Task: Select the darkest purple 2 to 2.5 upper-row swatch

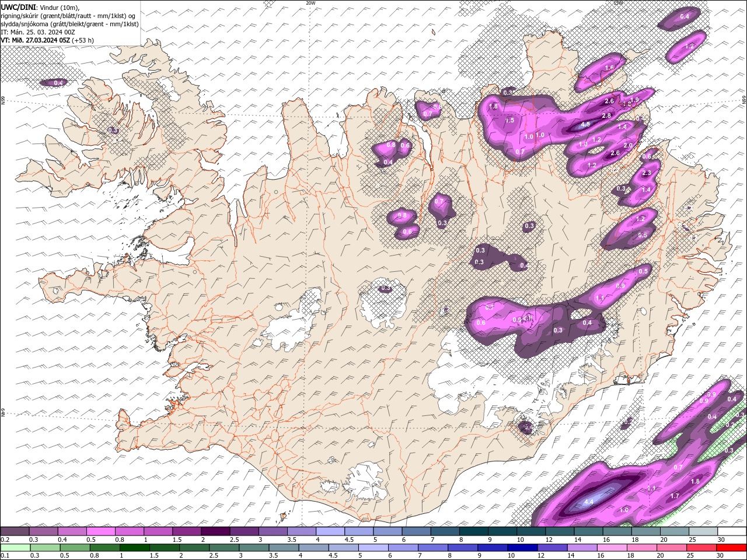Action: click(x=215, y=531)
